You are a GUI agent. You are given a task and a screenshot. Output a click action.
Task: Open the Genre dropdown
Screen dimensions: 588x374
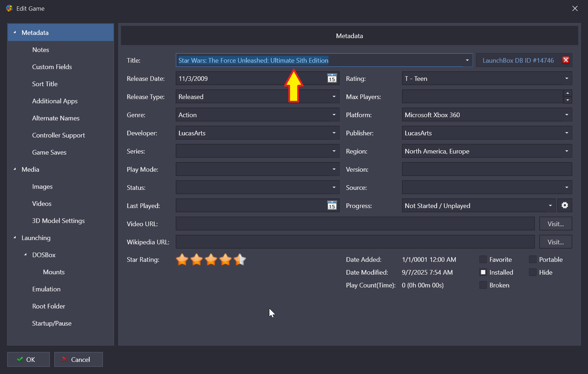click(x=334, y=115)
